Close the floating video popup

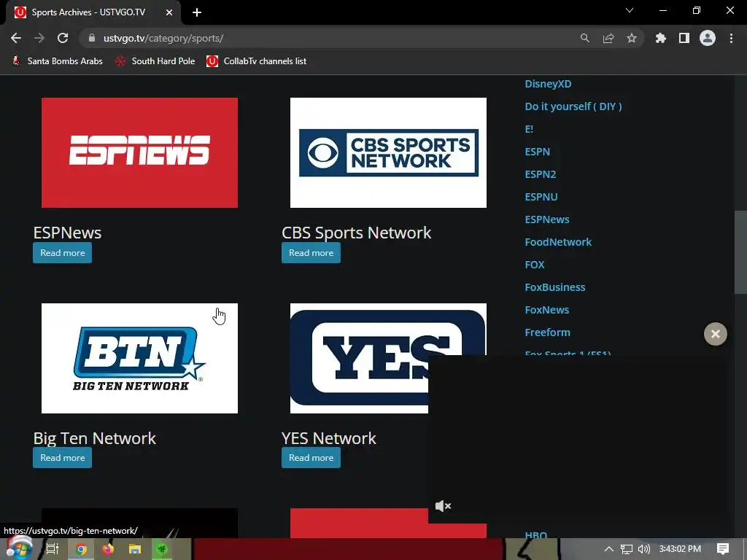coord(715,334)
